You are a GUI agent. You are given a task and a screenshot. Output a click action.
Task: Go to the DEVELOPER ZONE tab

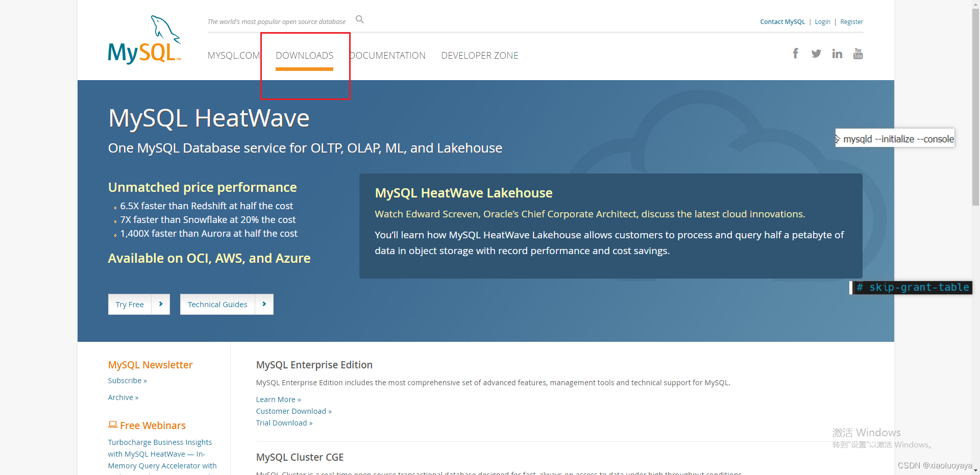[480, 55]
